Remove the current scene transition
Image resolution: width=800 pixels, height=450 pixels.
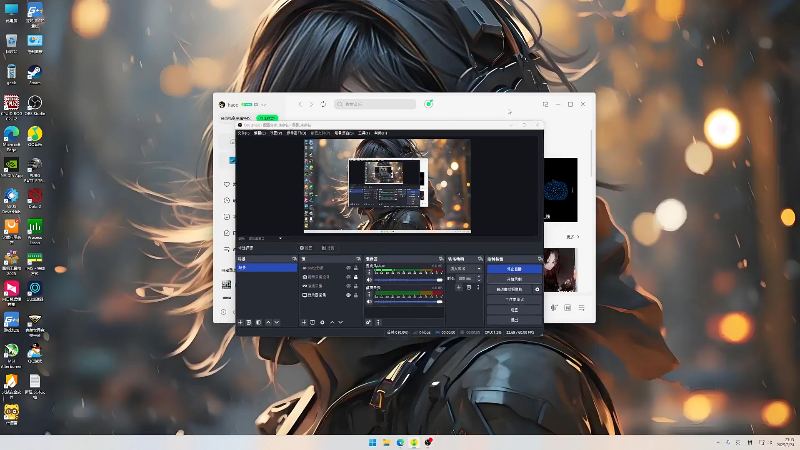pyautogui.click(x=469, y=288)
